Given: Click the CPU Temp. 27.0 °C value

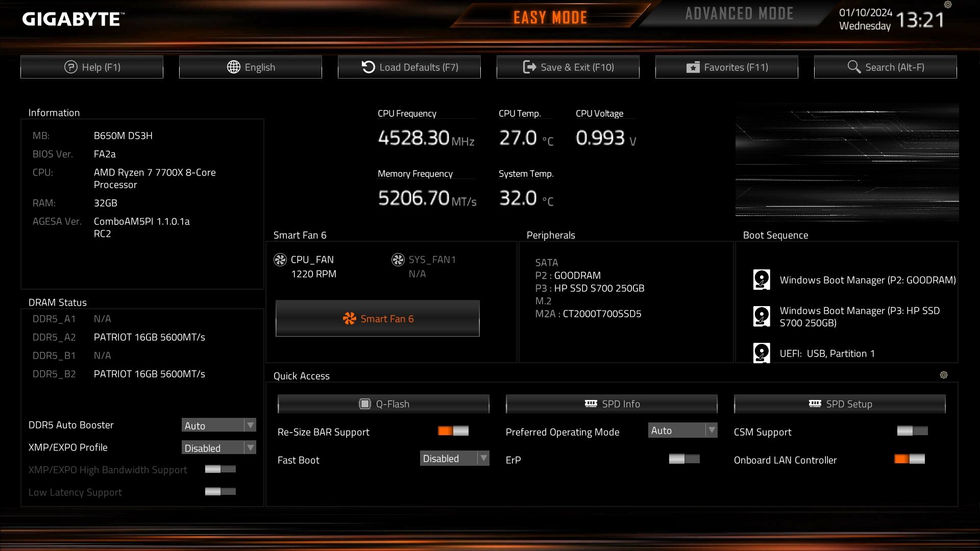Looking at the screenshot, I should [526, 138].
